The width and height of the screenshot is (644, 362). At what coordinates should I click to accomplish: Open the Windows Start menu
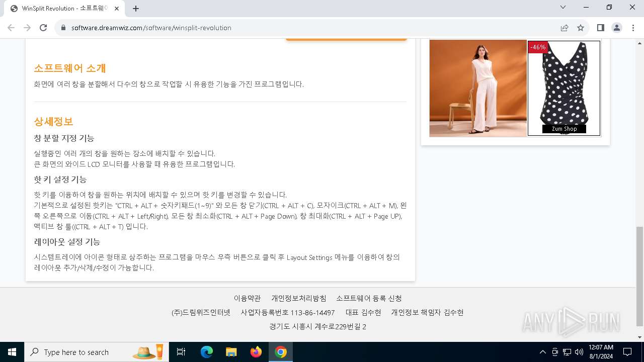coord(12,352)
